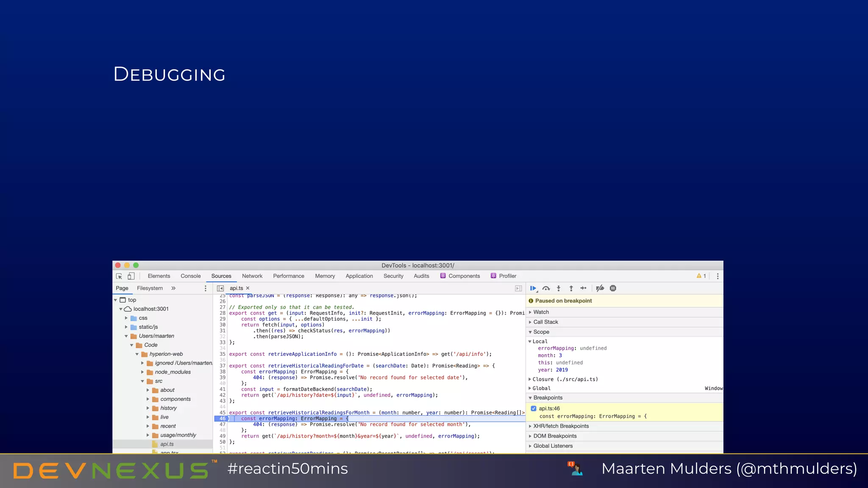
Task: Show more navigator tabs via chevrons
Action: coord(173,288)
